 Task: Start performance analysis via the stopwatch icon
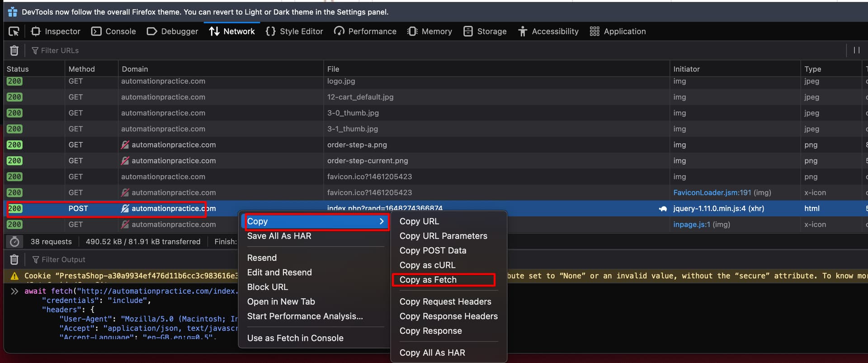14,242
